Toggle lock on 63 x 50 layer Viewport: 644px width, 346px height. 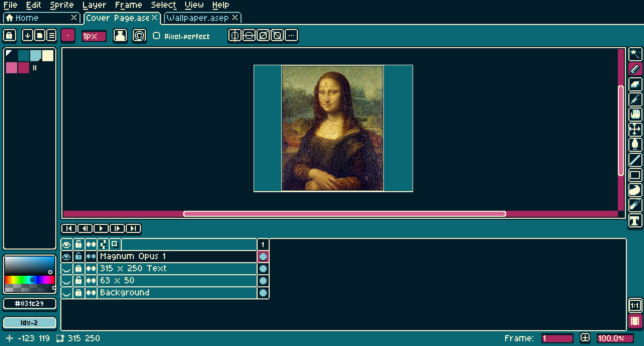coord(79,281)
